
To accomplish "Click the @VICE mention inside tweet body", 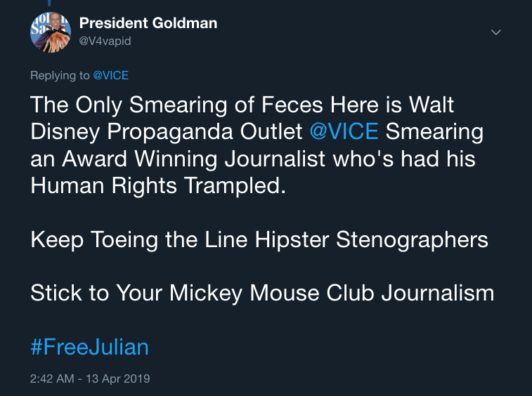I will (344, 131).
